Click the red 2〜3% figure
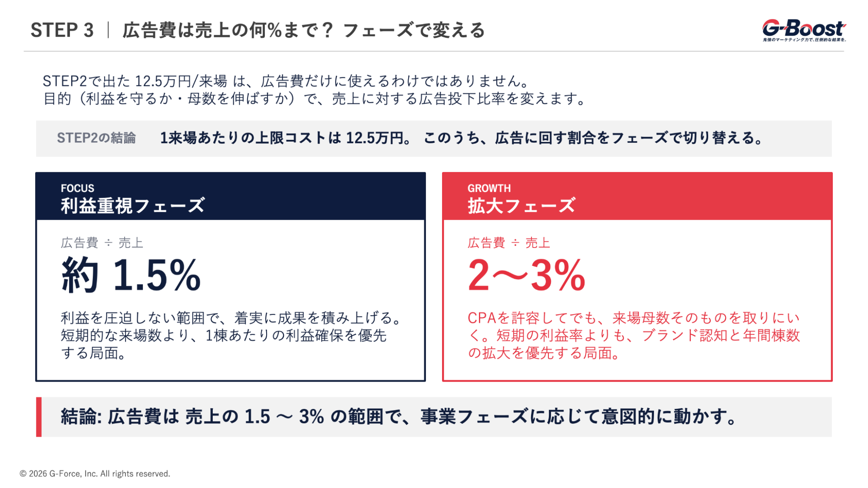Image resolution: width=868 pixels, height=488 pixels. coord(527,275)
